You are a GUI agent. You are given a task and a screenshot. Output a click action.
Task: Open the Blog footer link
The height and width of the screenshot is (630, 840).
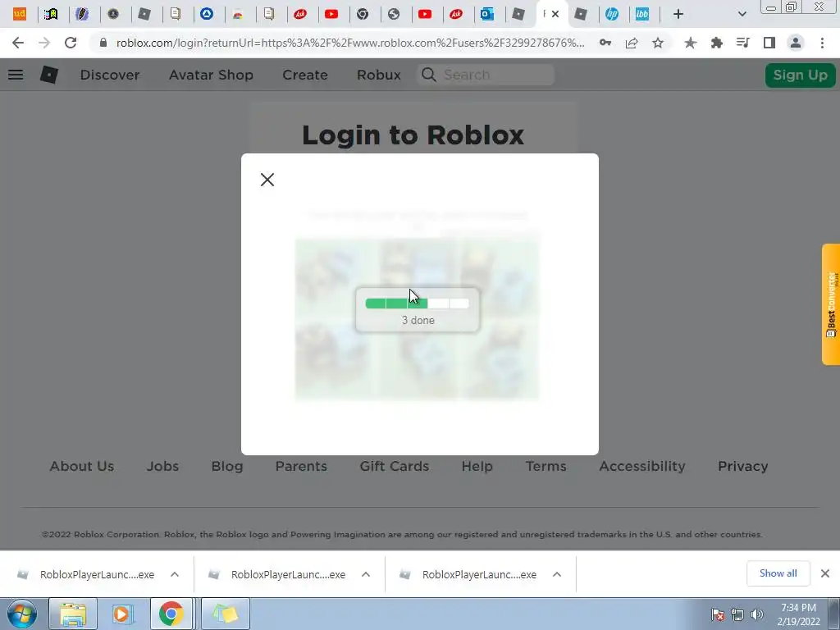pos(227,466)
